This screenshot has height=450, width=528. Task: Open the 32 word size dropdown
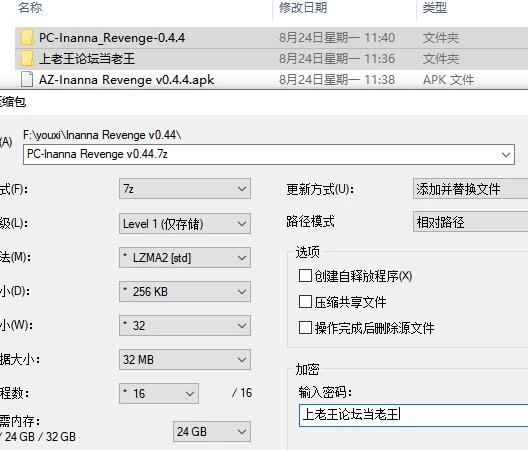click(x=185, y=325)
